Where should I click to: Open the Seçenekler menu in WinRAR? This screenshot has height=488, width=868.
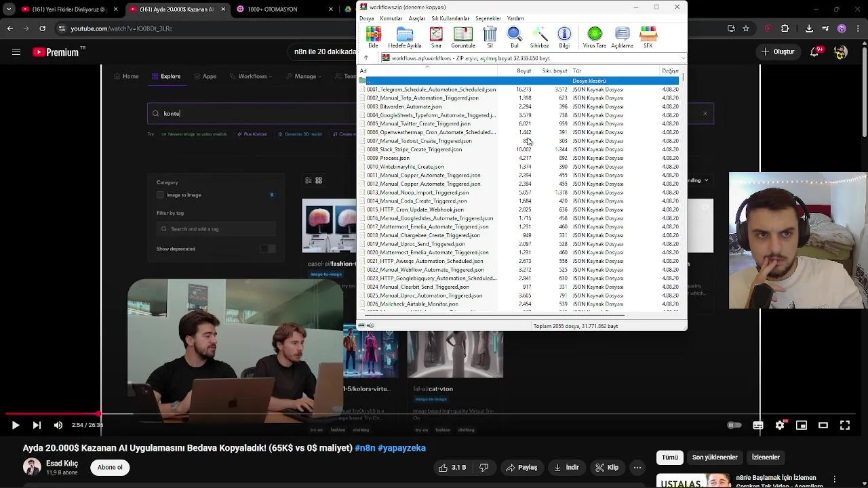[488, 18]
